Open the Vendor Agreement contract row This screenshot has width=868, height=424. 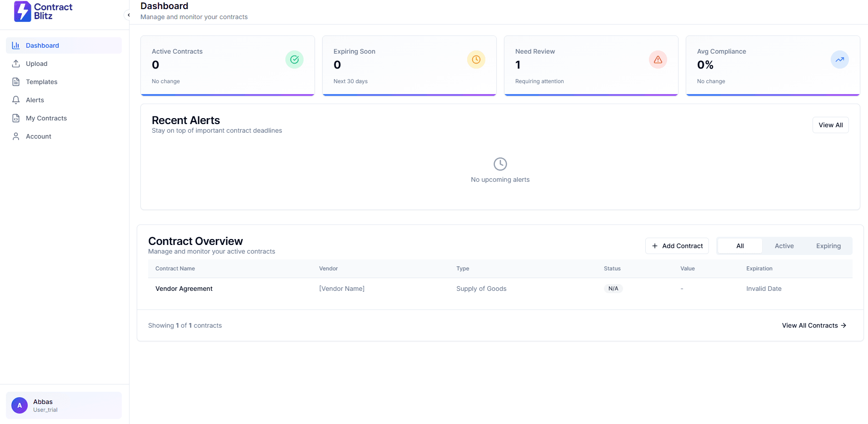[x=184, y=288]
